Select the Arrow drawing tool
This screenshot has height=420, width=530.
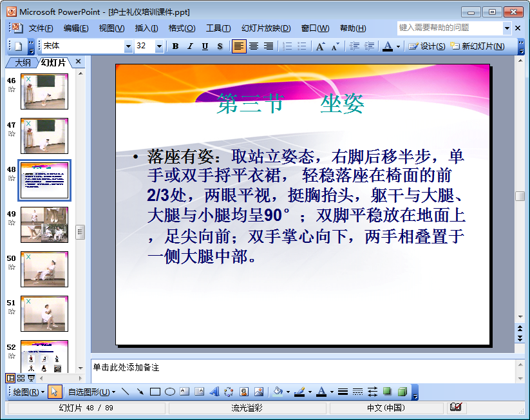coord(140,392)
